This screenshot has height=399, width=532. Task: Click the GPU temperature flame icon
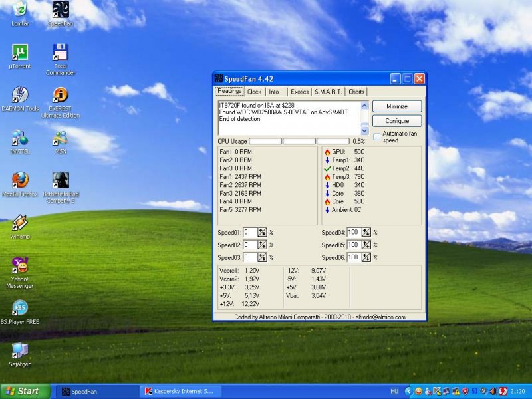click(327, 152)
